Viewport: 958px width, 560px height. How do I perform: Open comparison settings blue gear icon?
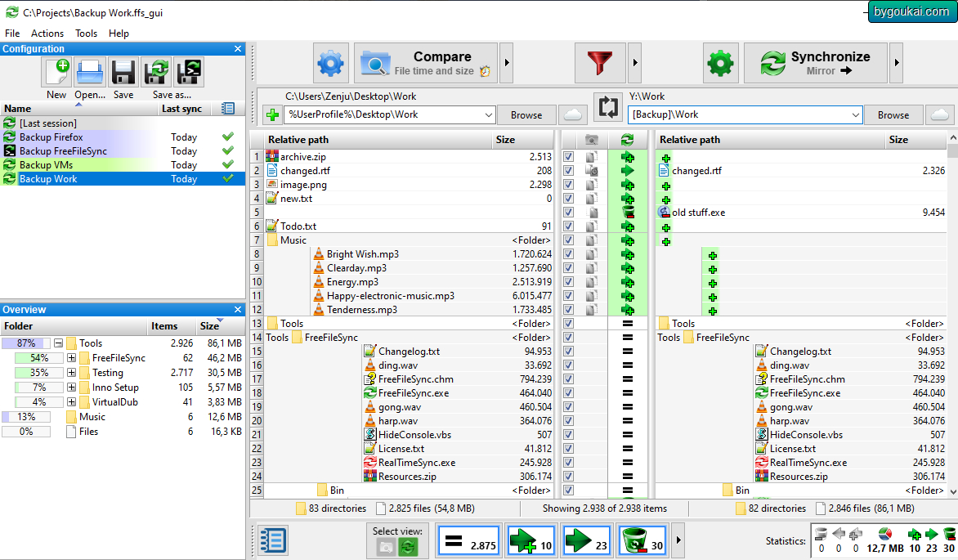(331, 62)
